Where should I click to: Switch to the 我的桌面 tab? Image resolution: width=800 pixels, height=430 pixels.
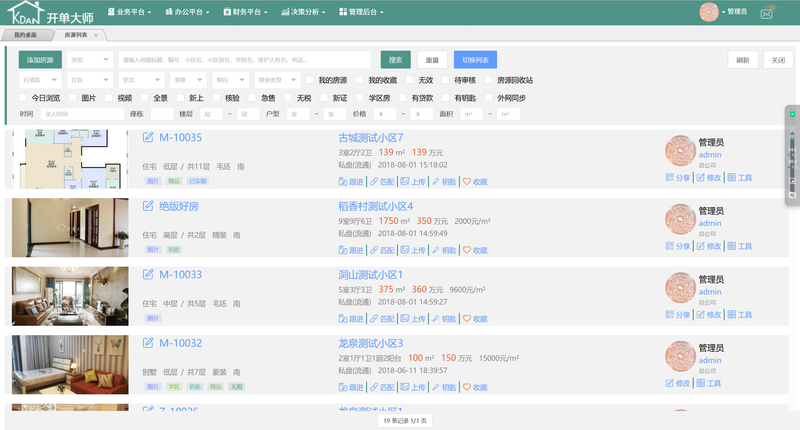click(26, 35)
